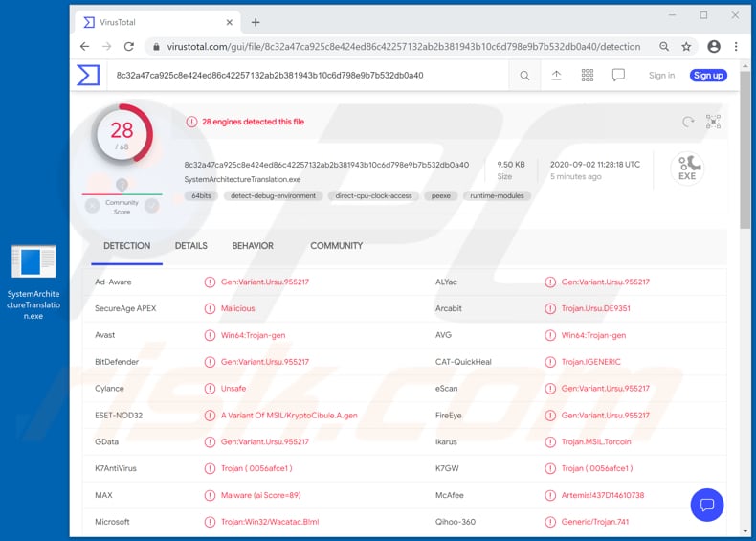The width and height of the screenshot is (756, 541).
Task: Switch to the COMMUNITY tab
Action: 337,246
